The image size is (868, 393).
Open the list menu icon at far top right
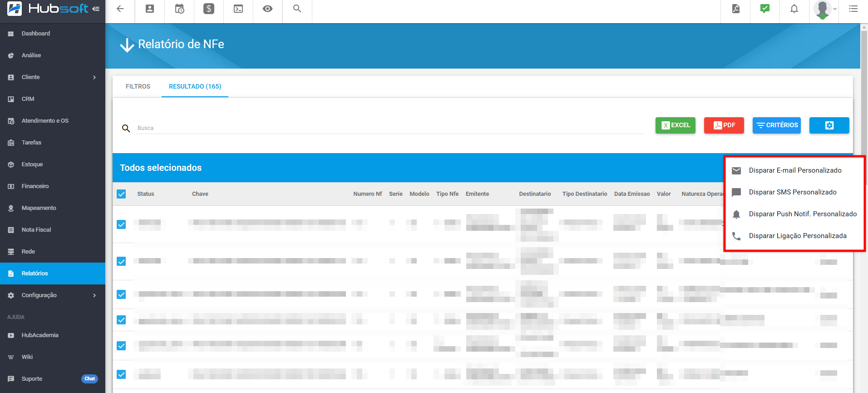[x=853, y=9]
